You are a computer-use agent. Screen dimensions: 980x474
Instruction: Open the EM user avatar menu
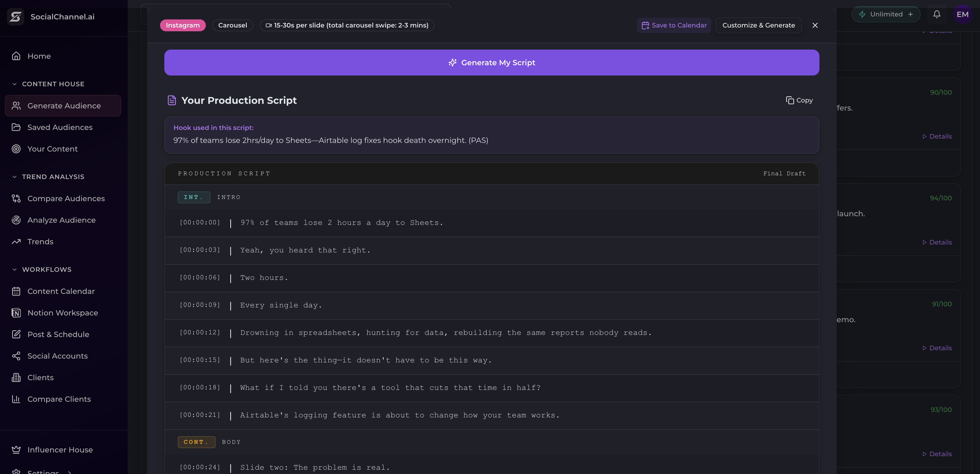[962, 14]
